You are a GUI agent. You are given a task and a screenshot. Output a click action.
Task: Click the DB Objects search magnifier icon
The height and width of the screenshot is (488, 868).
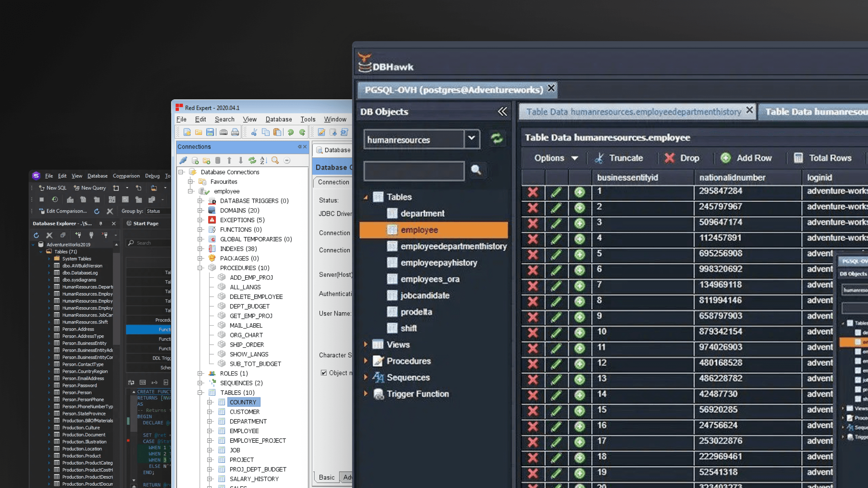pos(476,170)
